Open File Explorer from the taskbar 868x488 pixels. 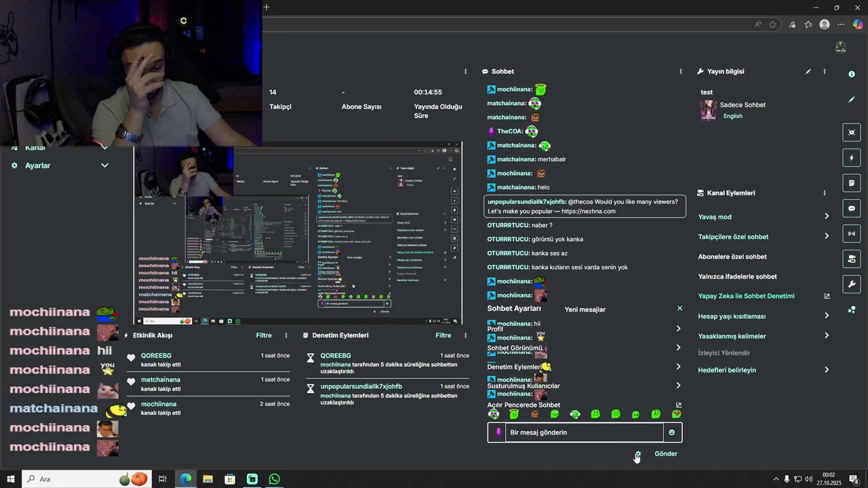pos(208,479)
